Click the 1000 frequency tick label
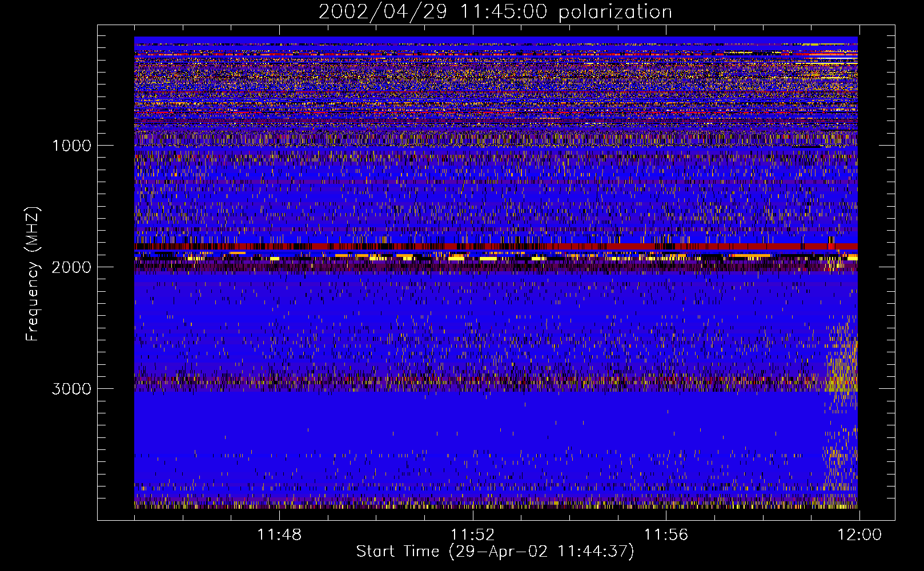 [72, 146]
